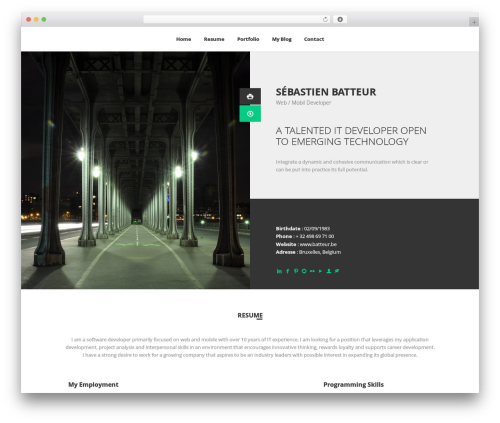Click the round icon right of address bar
Image resolution: width=500 pixels, height=423 pixels.
340,19
